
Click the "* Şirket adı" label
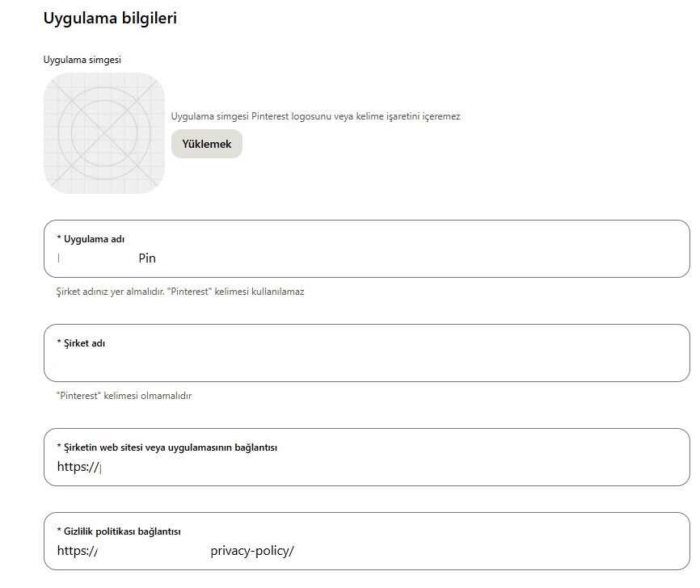(81, 343)
